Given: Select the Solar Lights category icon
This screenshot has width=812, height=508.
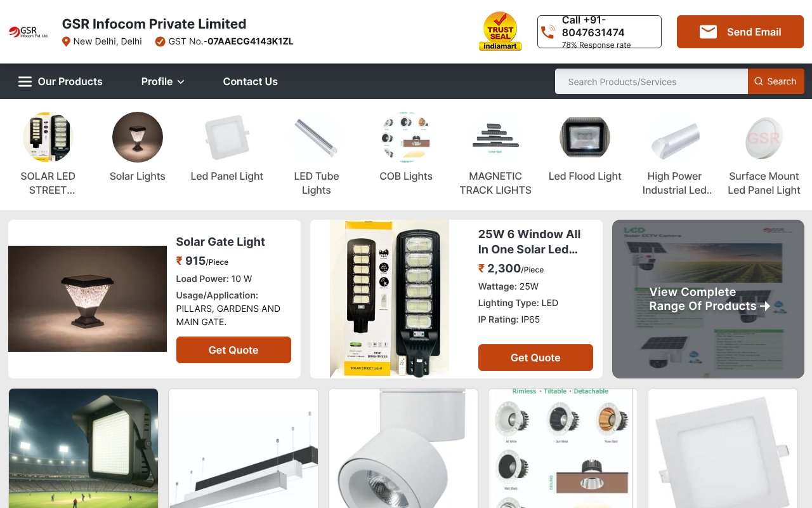Looking at the screenshot, I should (x=138, y=137).
